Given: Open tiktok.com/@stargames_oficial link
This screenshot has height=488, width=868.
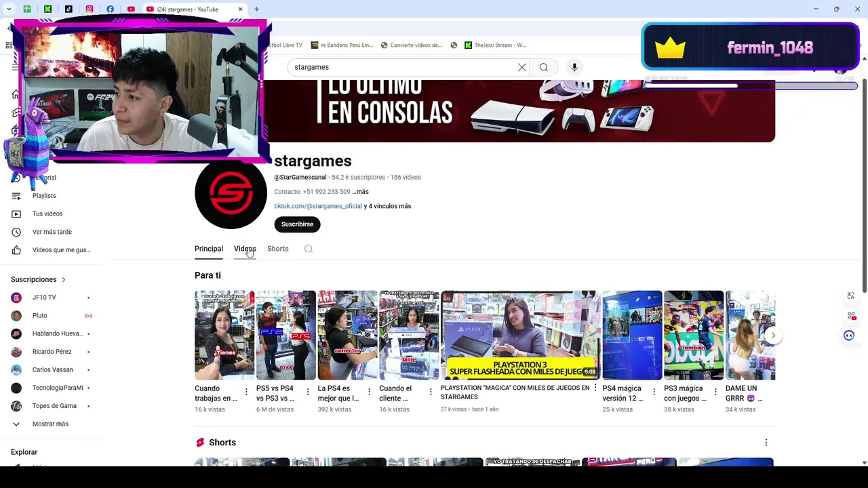Looking at the screenshot, I should 318,206.
